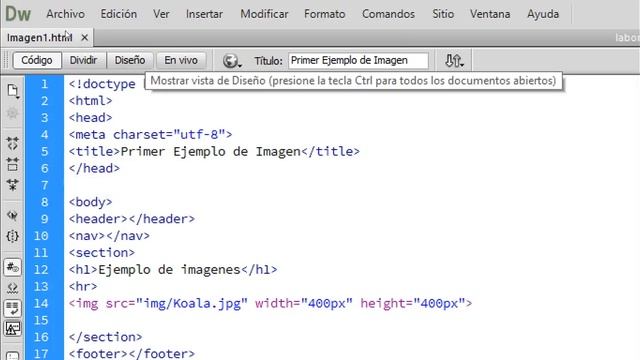Open the Sitio menu

[x=443, y=14]
